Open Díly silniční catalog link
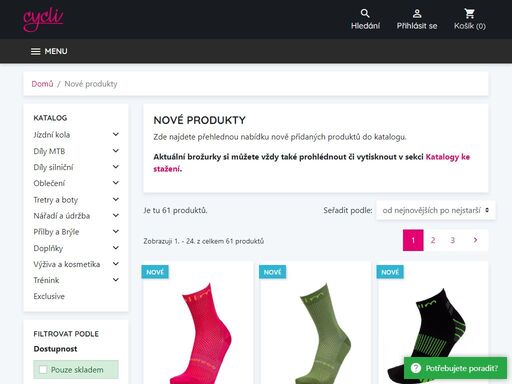 point(53,167)
